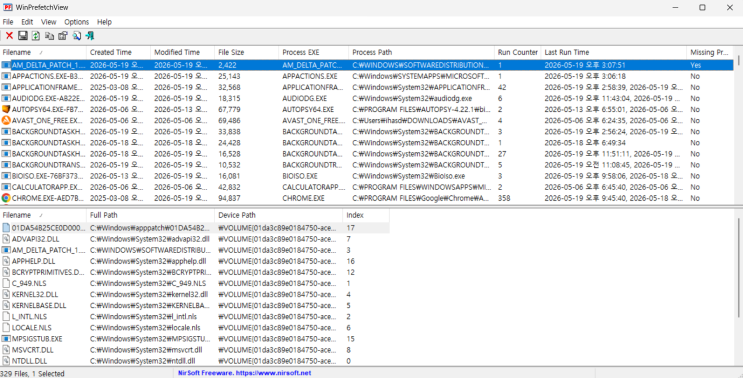The image size is (743, 378).
Task: Click the Find magnifier toolbar icon
Action: (76, 36)
